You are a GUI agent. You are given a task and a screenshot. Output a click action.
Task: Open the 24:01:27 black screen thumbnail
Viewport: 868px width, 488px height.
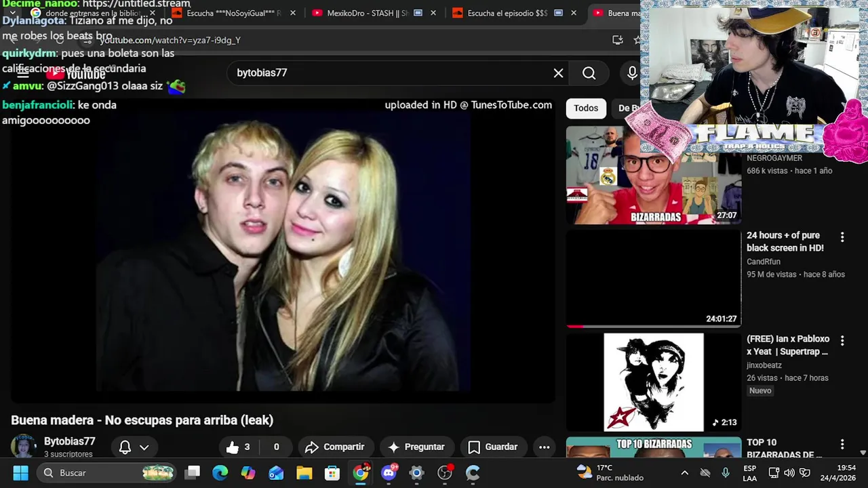(x=654, y=279)
